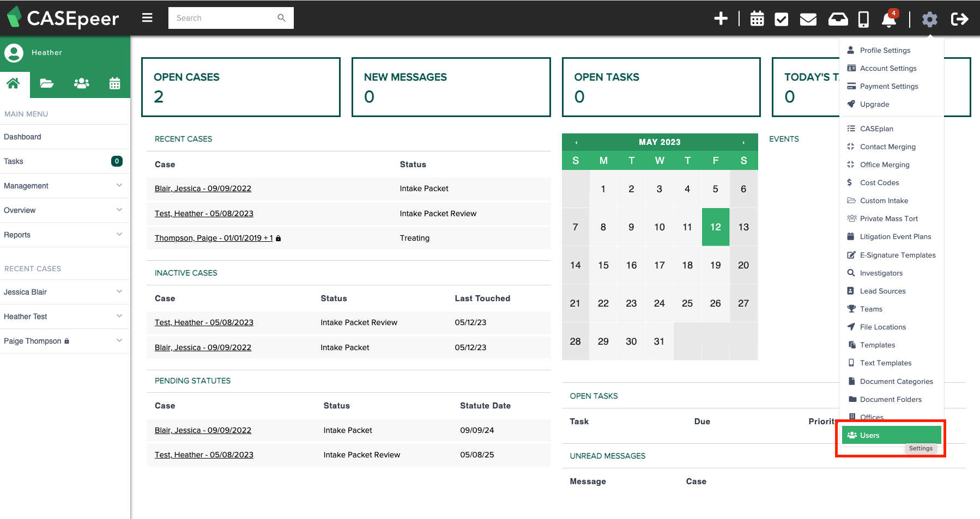
Task: Select May 25 on the calendar
Action: (687, 303)
